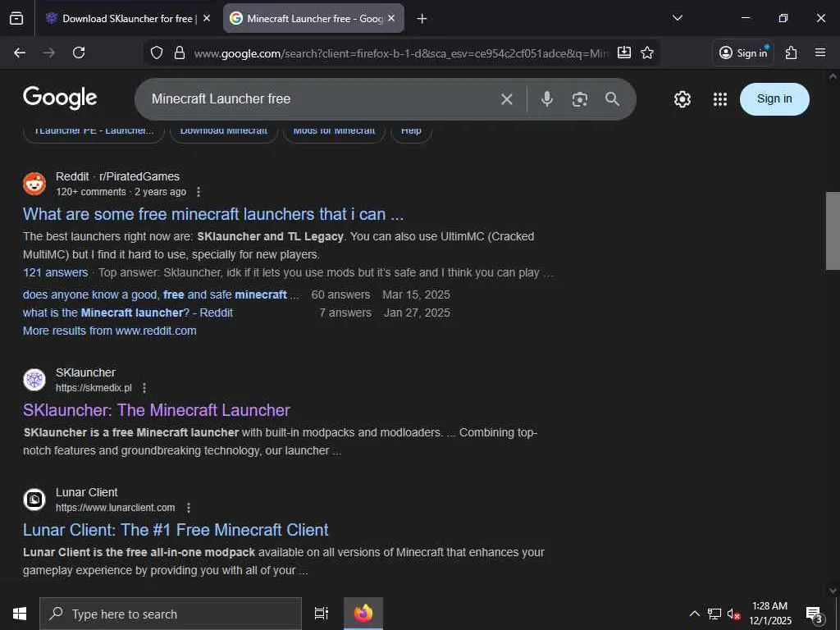This screenshot has height=630, width=840.
Task: Click the SKlauncher result favicon
Action: (x=34, y=380)
